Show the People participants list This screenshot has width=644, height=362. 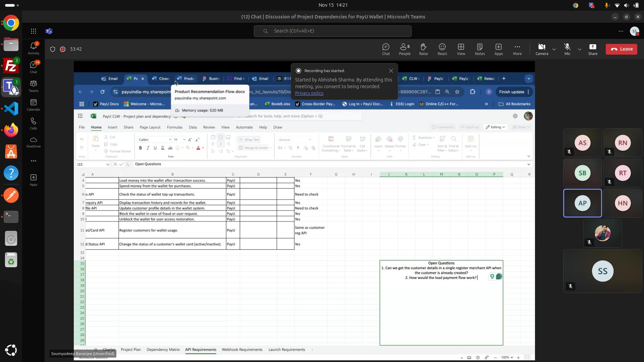(405, 49)
